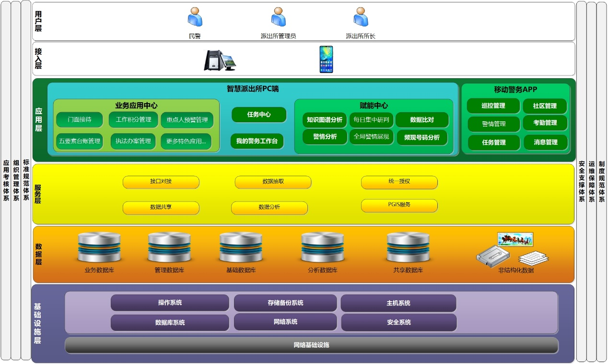608x364 pixels.
Task: Open 知识图谱分析 in 赋能中心
Action: pos(325,120)
